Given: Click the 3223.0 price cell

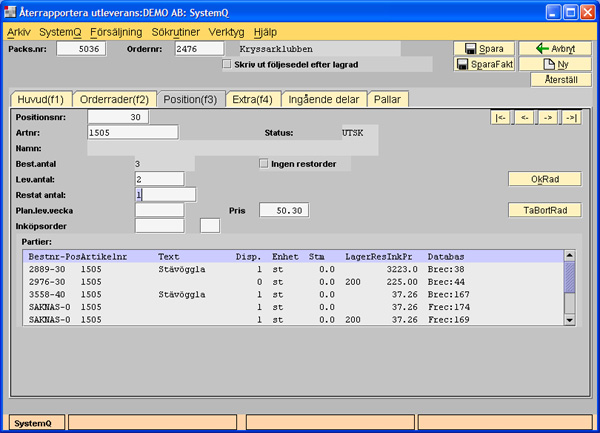Looking at the screenshot, I should 402,269.
